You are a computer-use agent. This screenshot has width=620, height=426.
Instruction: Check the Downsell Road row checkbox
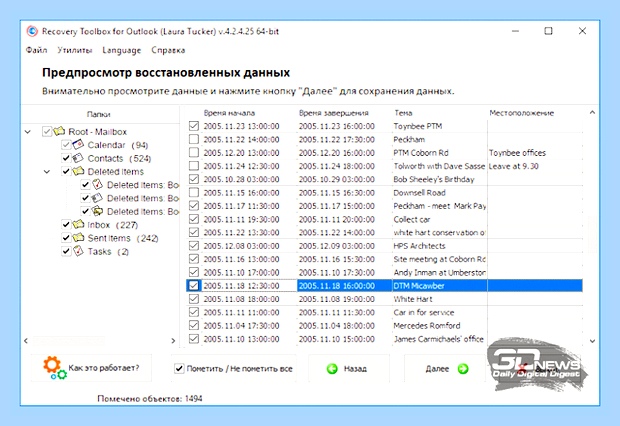[194, 192]
